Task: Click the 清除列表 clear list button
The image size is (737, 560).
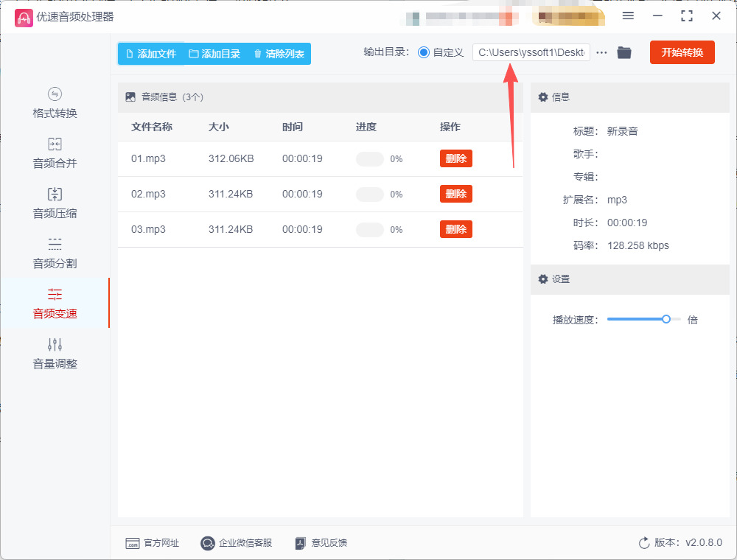Action: click(279, 54)
